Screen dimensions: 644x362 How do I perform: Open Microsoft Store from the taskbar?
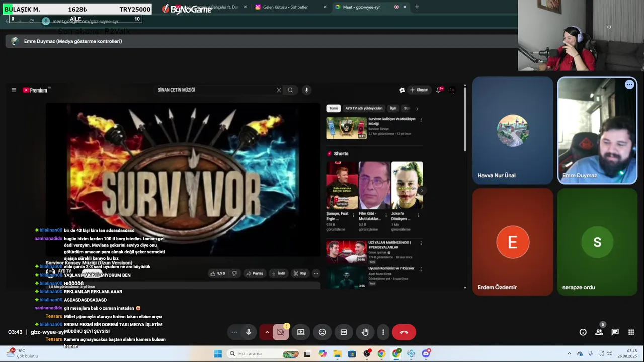pyautogui.click(x=352, y=354)
